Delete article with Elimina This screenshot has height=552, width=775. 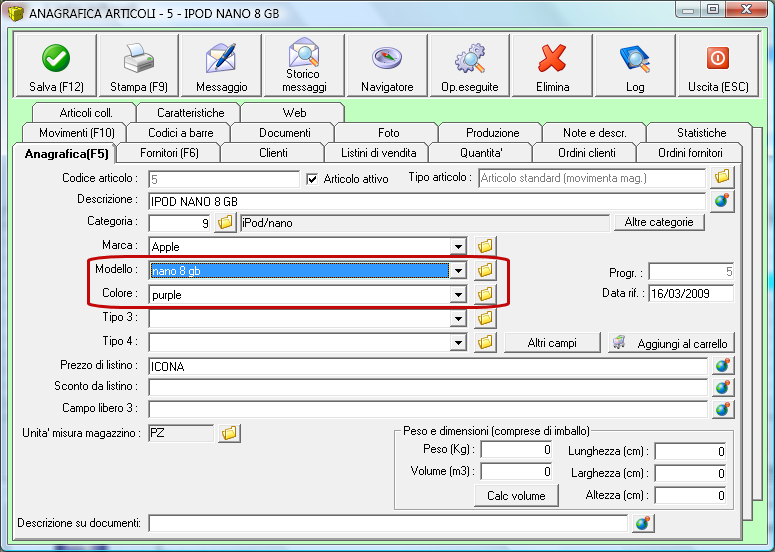[x=552, y=65]
